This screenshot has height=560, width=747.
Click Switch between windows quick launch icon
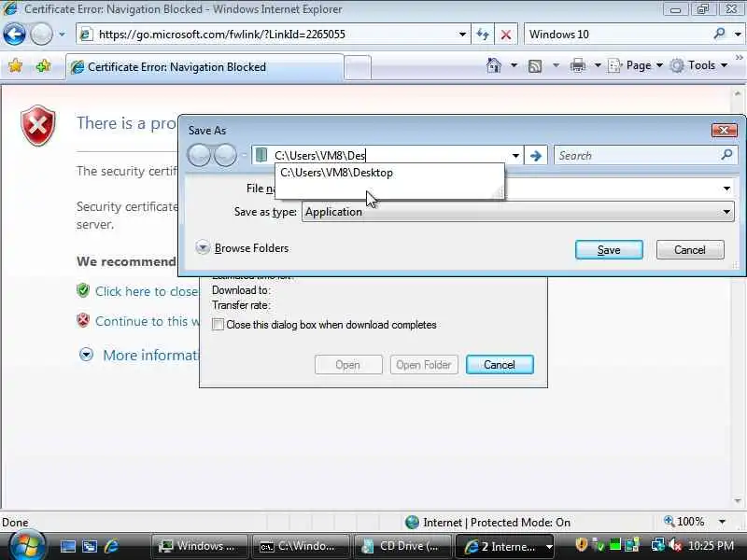click(89, 546)
